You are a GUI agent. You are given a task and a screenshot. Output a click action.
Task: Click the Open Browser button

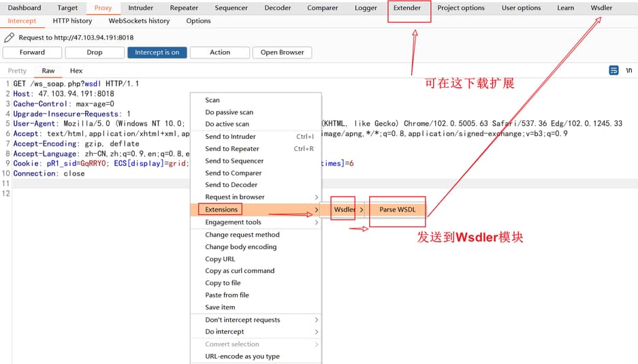[x=282, y=52]
